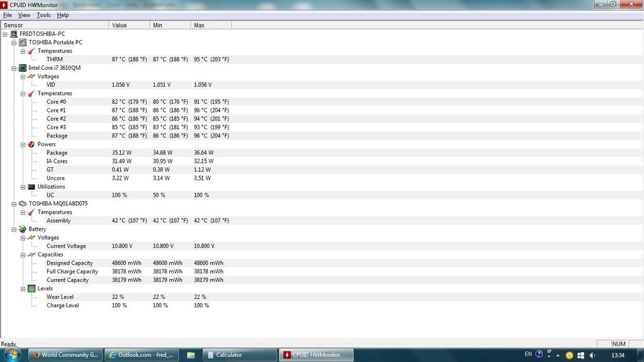
Task: Select the Wear Level row
Action: click(x=60, y=297)
